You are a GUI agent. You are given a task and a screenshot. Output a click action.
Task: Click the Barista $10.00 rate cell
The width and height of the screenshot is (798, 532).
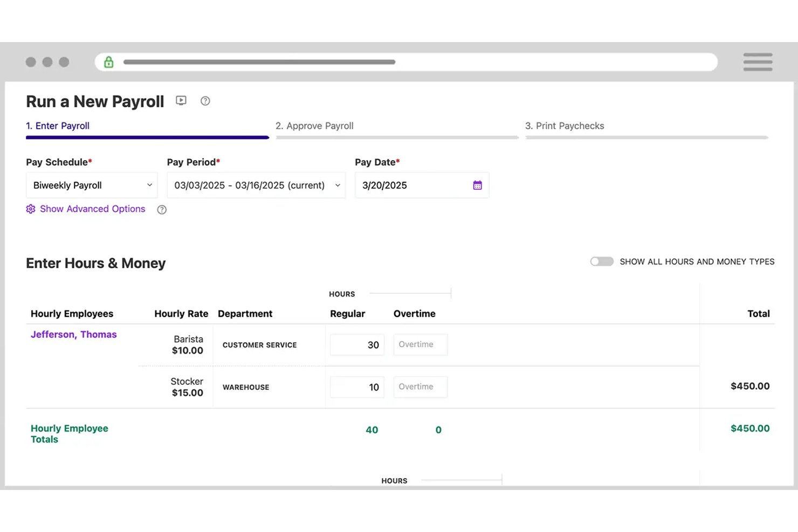click(x=188, y=345)
